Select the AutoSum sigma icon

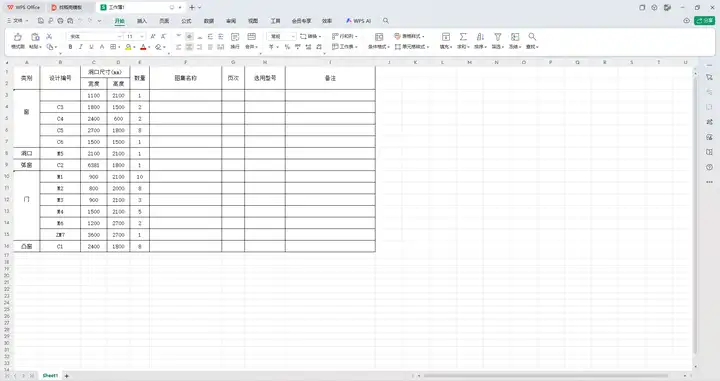click(463, 37)
